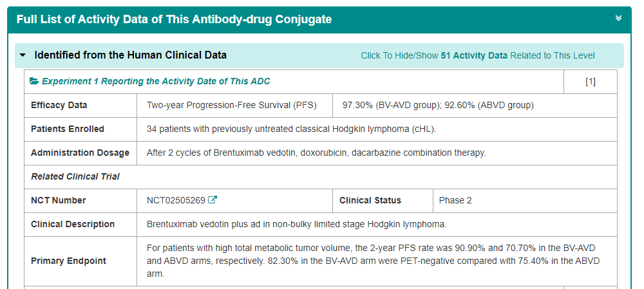
Task: Toggle the triangle beside Identified from Human Clinical Data
Action: point(23,55)
